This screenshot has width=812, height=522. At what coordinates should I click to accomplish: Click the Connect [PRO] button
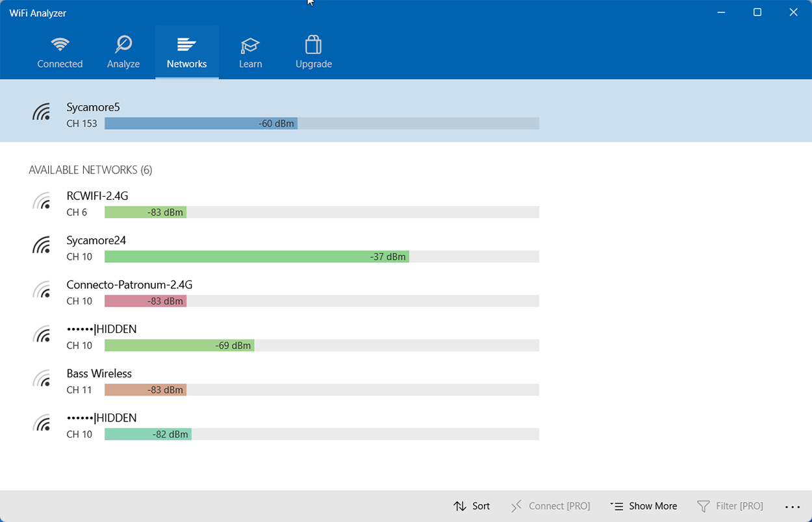[550, 506]
